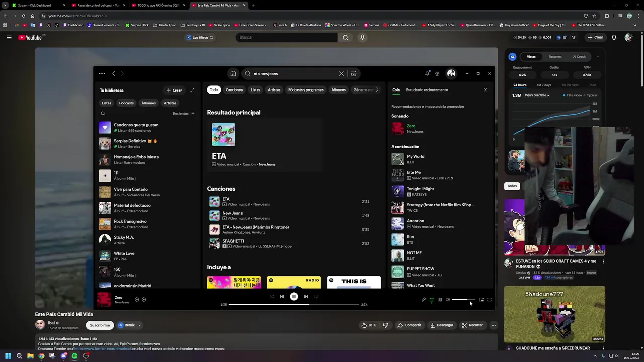
Task: Search YouTube with voice microphone
Action: coord(362,37)
